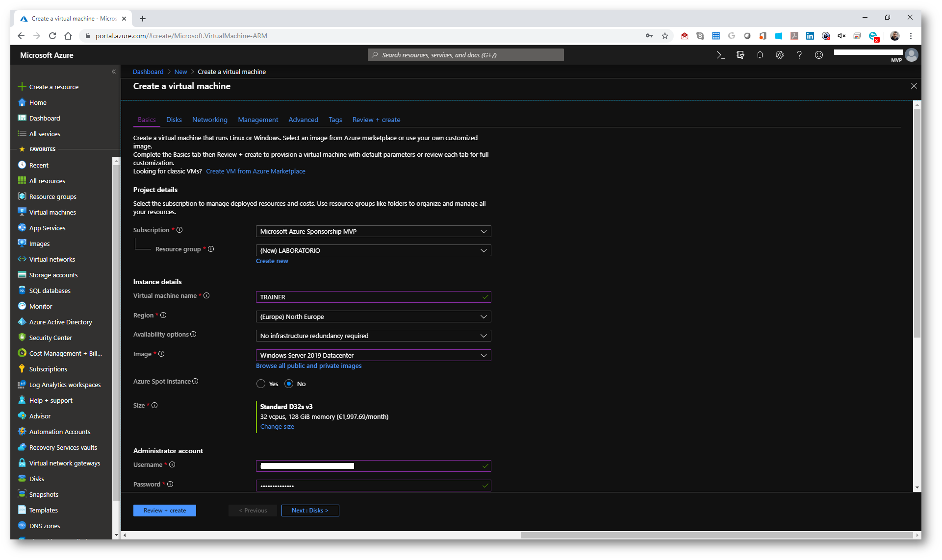Open the Region dropdown
The width and height of the screenshot is (942, 560).
(373, 317)
